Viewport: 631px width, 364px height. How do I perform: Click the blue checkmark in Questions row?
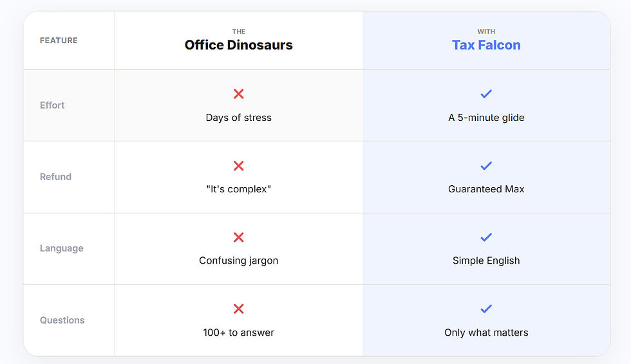point(486,309)
